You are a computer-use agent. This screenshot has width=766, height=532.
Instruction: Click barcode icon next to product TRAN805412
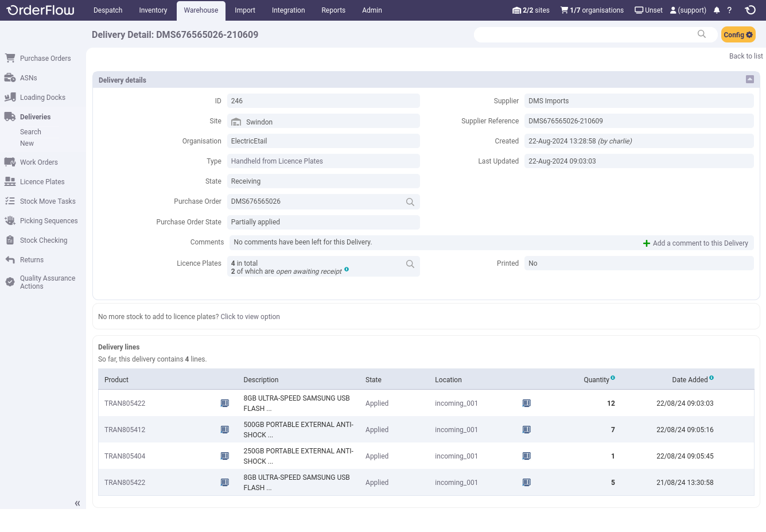tap(225, 430)
